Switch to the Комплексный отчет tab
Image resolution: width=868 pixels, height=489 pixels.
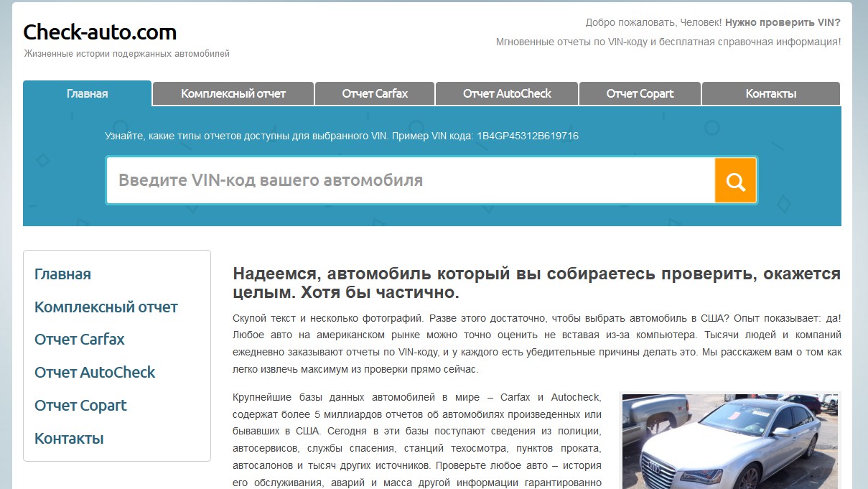(233, 93)
